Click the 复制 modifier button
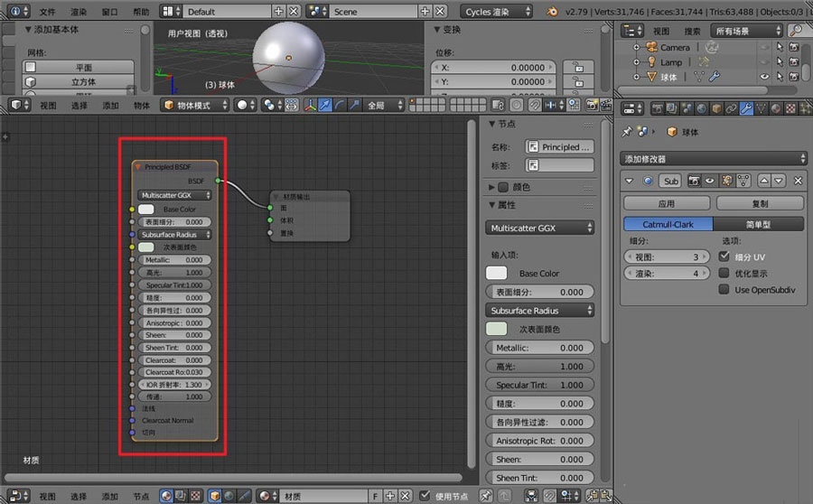This screenshot has height=504, width=813. tap(760, 203)
